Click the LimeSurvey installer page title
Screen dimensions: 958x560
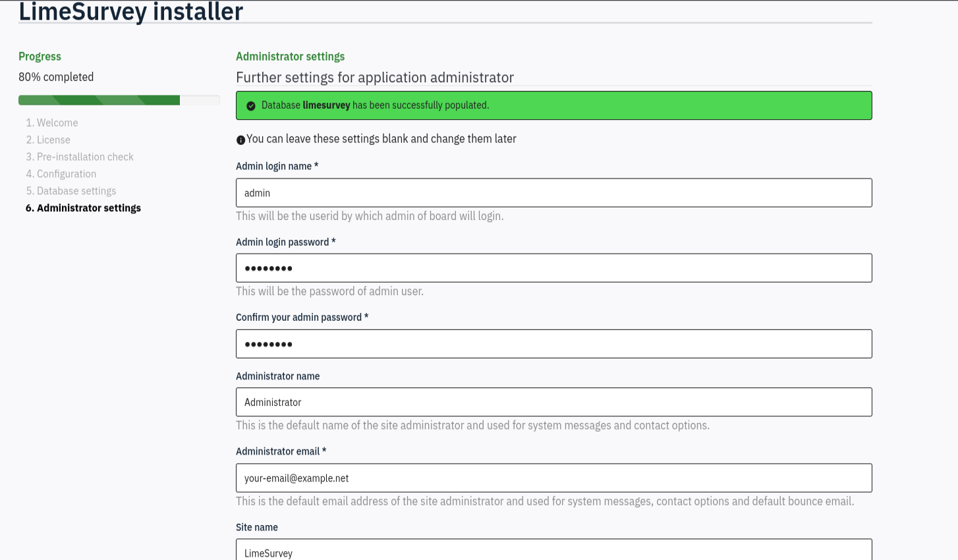(131, 11)
